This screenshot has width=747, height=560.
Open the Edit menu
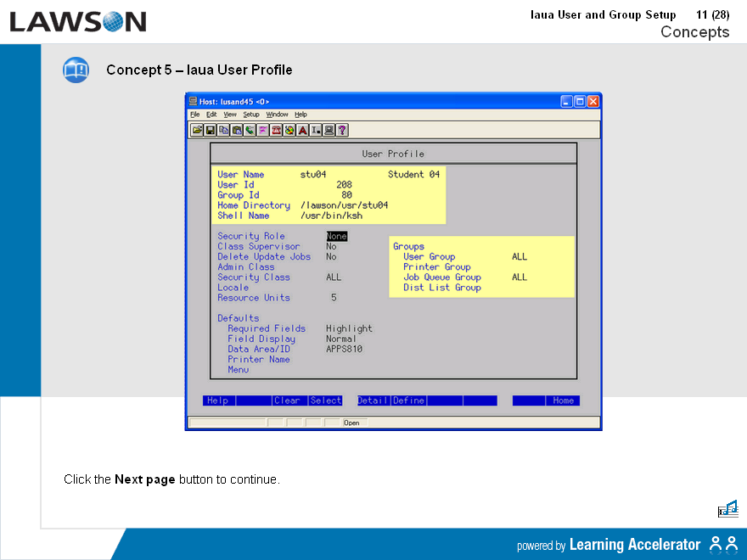[211, 115]
